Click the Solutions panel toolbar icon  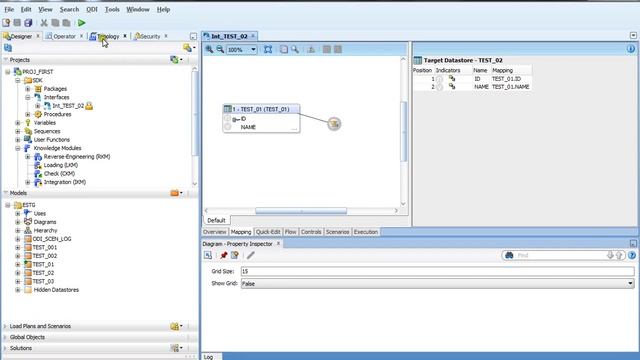[175, 348]
